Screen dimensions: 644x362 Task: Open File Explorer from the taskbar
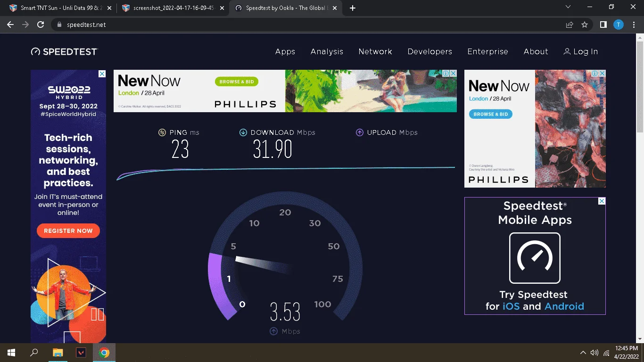58,353
